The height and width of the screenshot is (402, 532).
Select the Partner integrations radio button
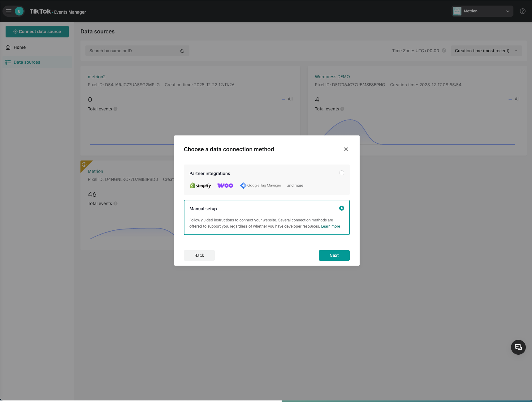(x=342, y=173)
